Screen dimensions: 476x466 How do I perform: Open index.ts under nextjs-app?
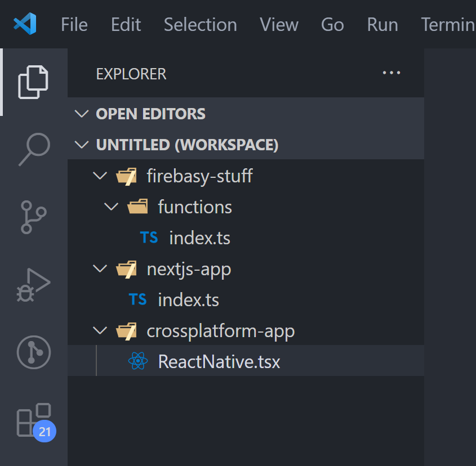(x=188, y=300)
